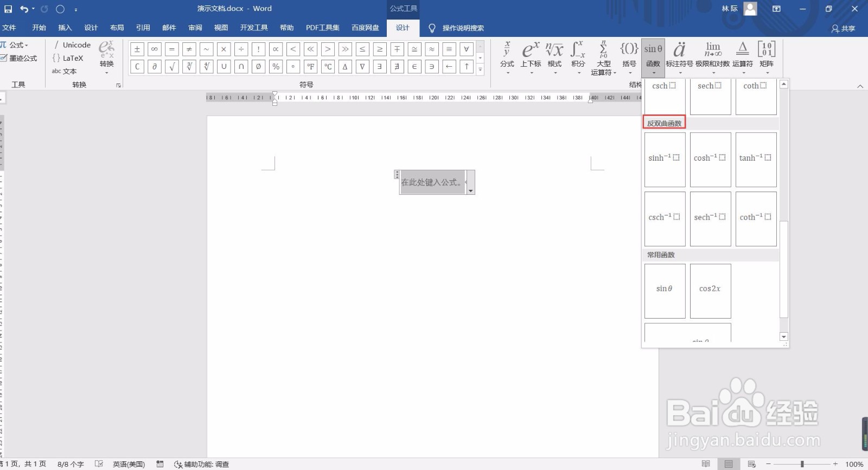This screenshot has height=470, width=868.
Task: Insert the nabla symbol
Action: click(x=362, y=67)
